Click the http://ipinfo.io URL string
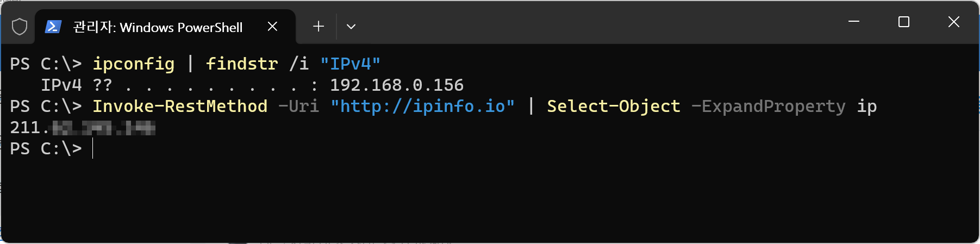 pyautogui.click(x=422, y=106)
